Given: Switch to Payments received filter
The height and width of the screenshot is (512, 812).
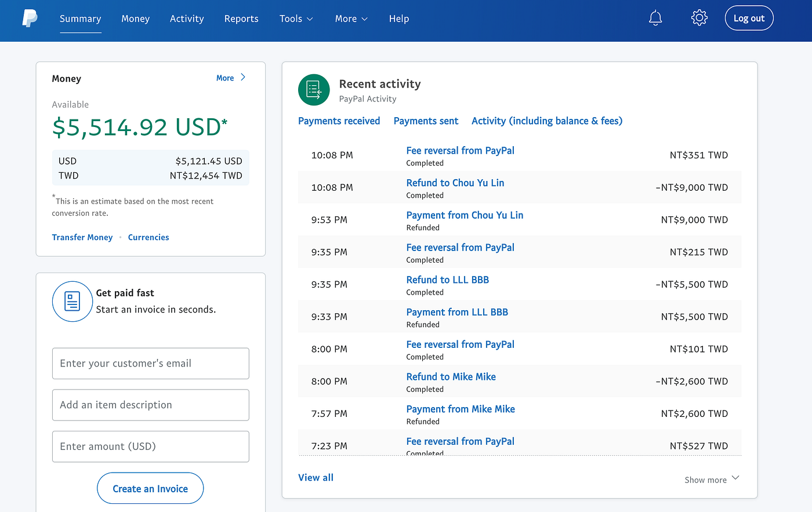Looking at the screenshot, I should [x=339, y=121].
